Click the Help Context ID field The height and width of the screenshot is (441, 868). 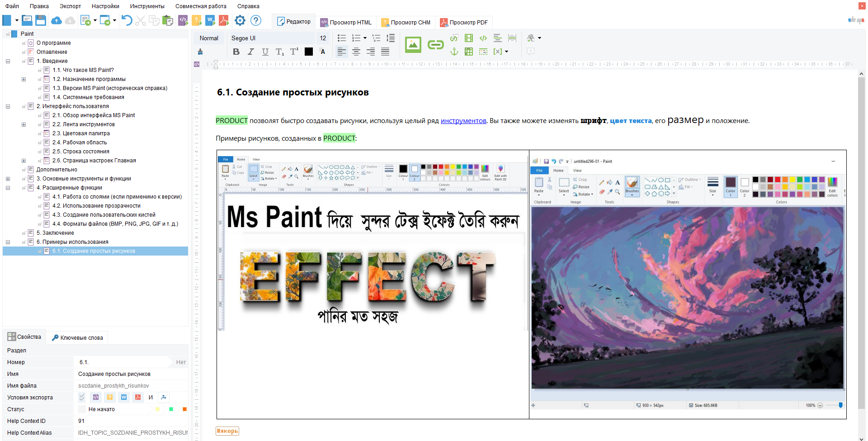(131, 421)
